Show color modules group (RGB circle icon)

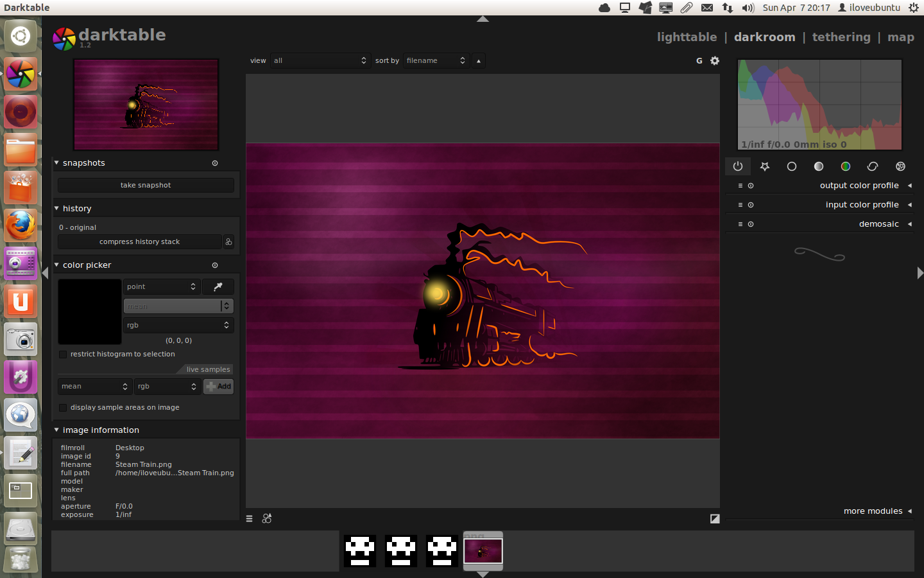click(846, 166)
